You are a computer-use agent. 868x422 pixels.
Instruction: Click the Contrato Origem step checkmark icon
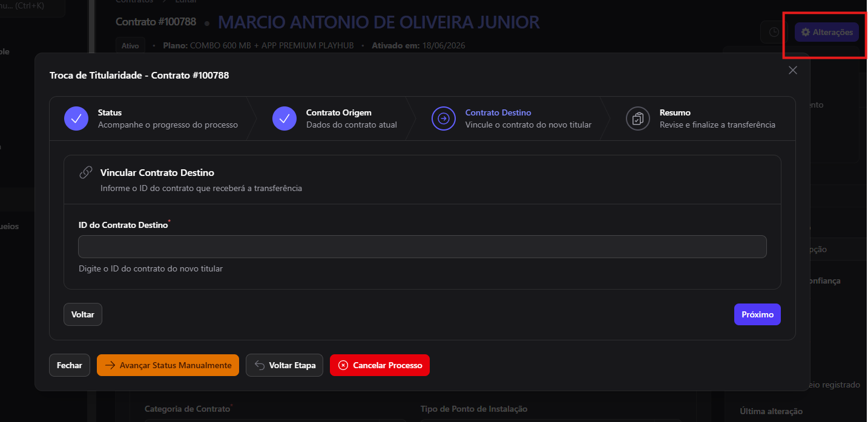coord(284,118)
